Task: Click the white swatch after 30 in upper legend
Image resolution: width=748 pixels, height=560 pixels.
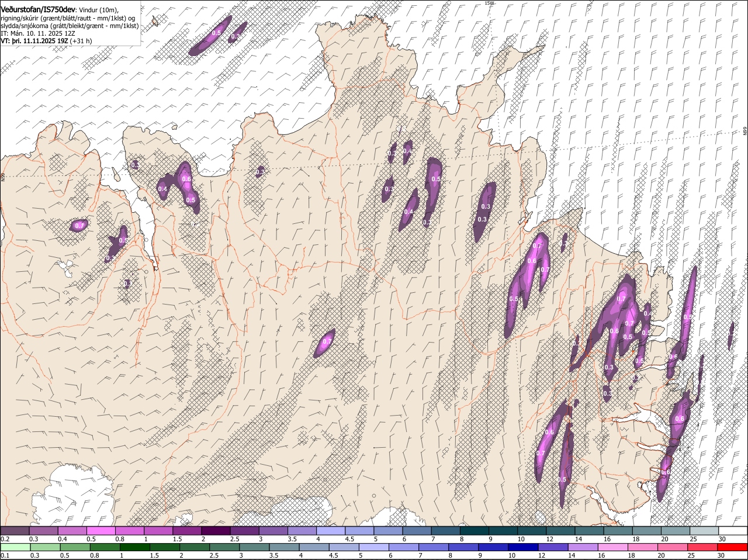Action: point(732,530)
